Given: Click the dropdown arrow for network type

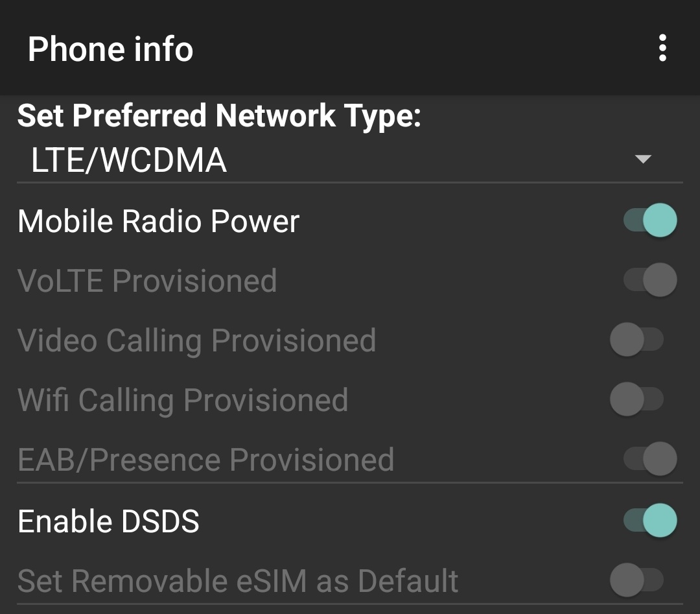Looking at the screenshot, I should tap(642, 159).
